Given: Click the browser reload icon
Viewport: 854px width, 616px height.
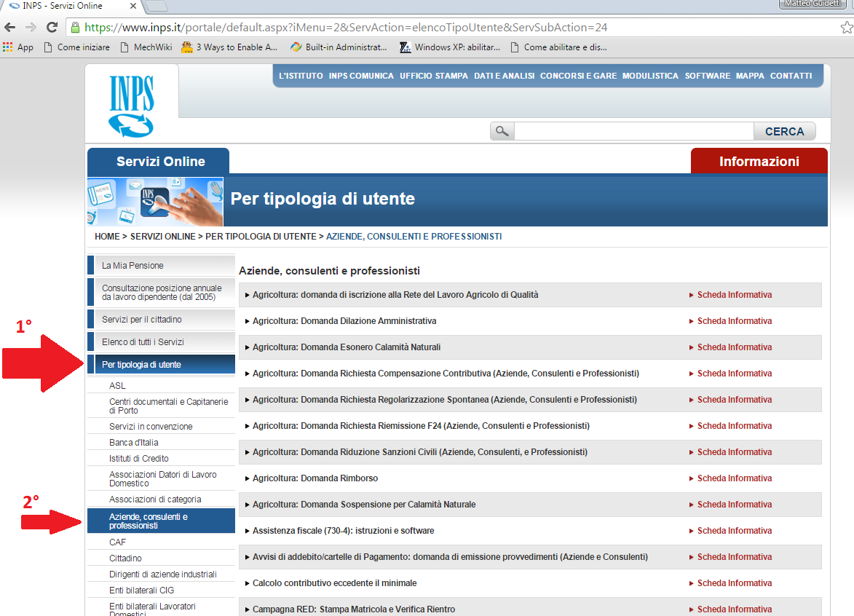Looking at the screenshot, I should coord(52,28).
